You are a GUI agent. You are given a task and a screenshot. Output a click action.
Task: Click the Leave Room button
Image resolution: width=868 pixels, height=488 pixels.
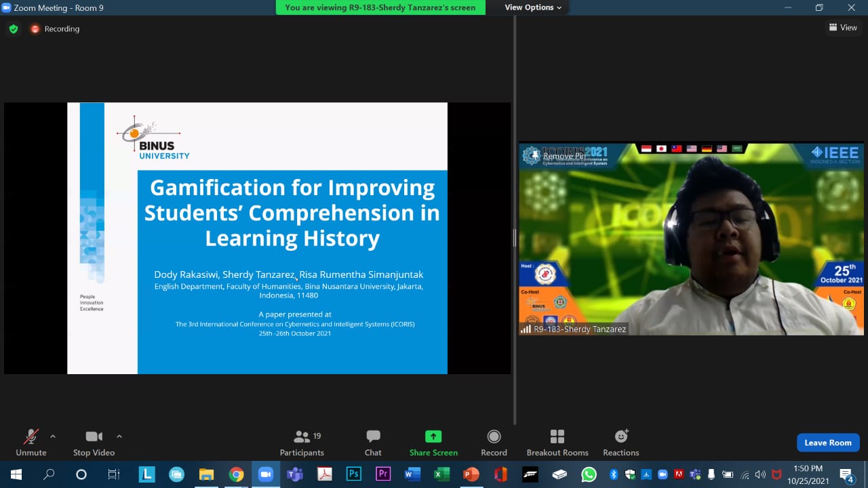click(827, 443)
